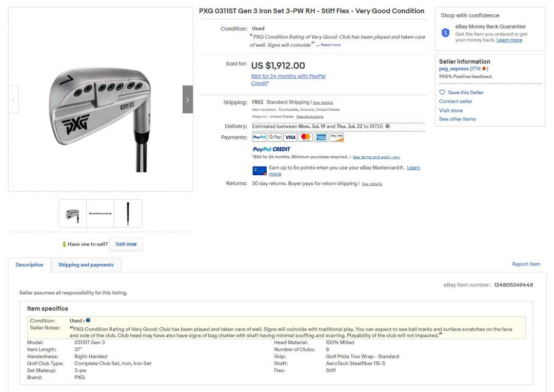Click the Condition help question mark icon
This screenshot has width=554, height=392.
click(88, 320)
